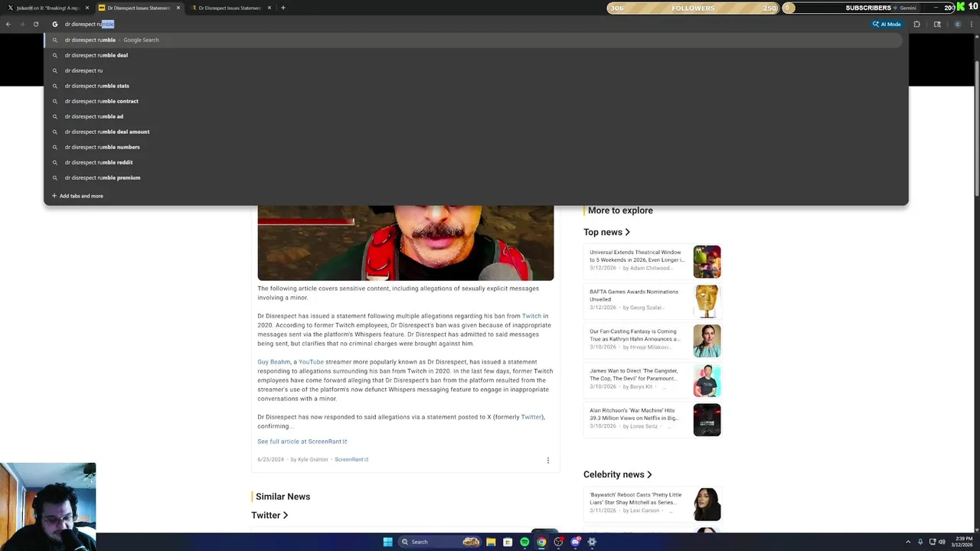Open the article three-dot options menu

(547, 460)
